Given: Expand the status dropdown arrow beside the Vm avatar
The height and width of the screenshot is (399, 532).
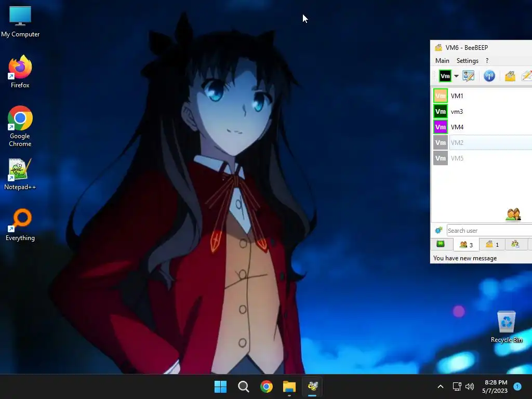Looking at the screenshot, I should pos(456,76).
